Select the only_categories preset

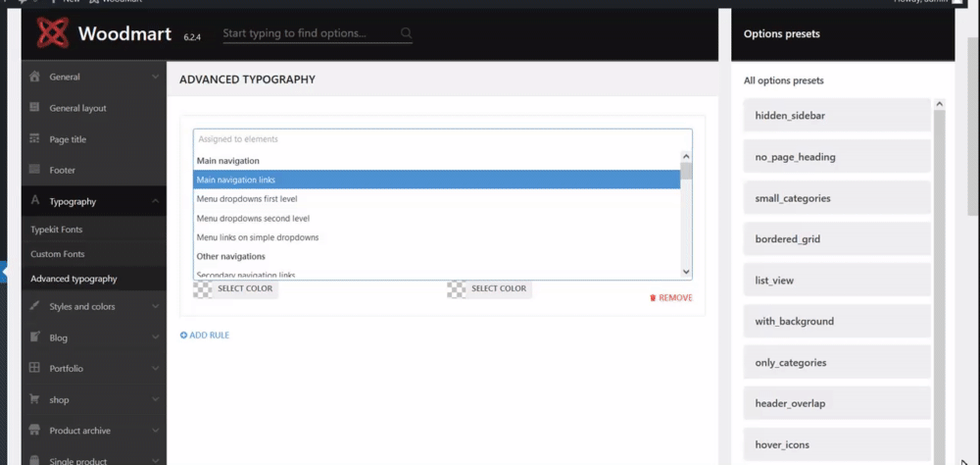coord(837,362)
